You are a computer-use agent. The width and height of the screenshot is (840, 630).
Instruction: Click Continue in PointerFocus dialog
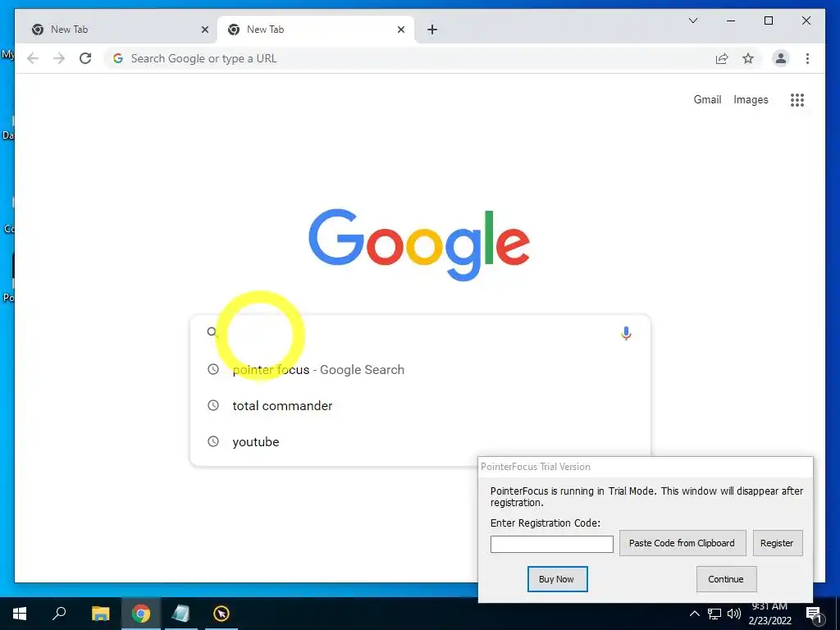point(726,579)
